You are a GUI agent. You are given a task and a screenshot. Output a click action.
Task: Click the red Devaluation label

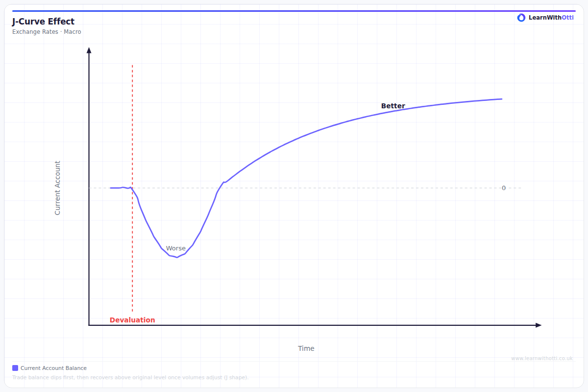pyautogui.click(x=132, y=320)
